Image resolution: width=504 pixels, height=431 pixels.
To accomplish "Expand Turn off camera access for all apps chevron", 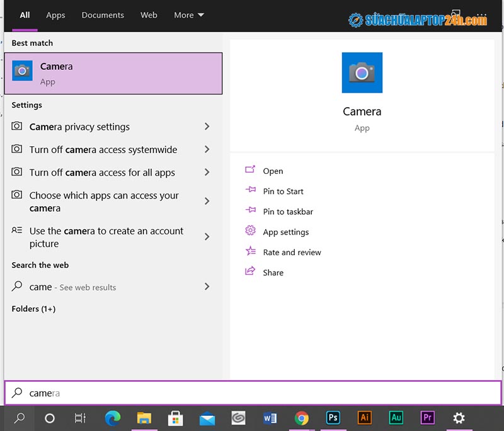I will [x=207, y=172].
